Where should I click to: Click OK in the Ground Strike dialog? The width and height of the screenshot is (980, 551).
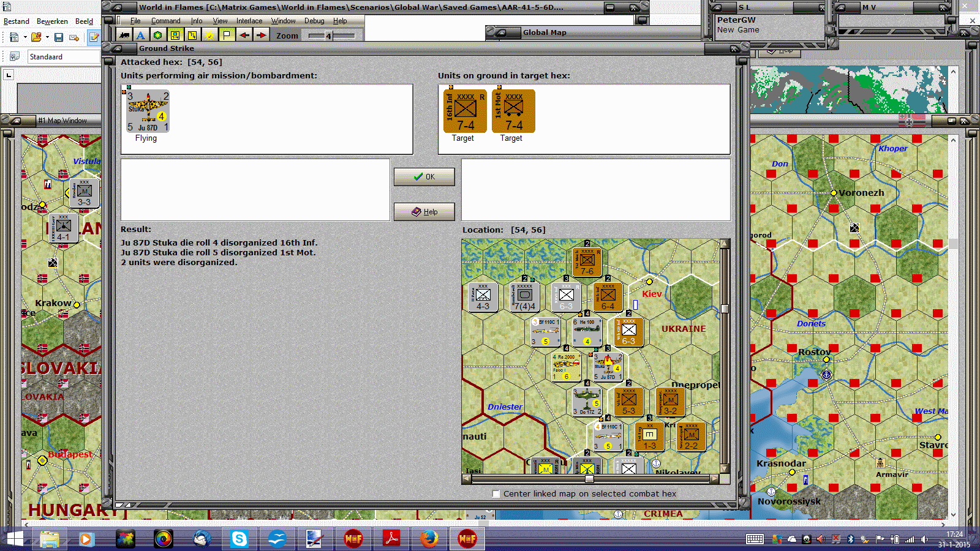[x=424, y=177]
